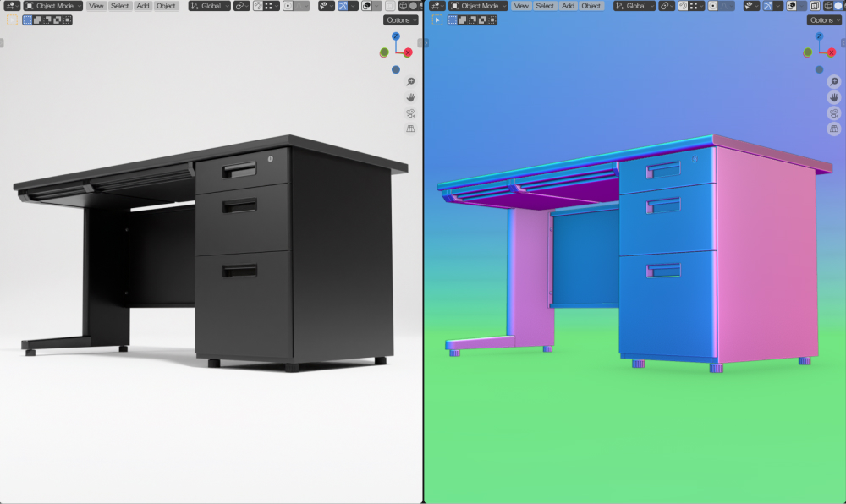The height and width of the screenshot is (504, 846).
Task: Open the Object menu in left viewport
Action: point(166,6)
